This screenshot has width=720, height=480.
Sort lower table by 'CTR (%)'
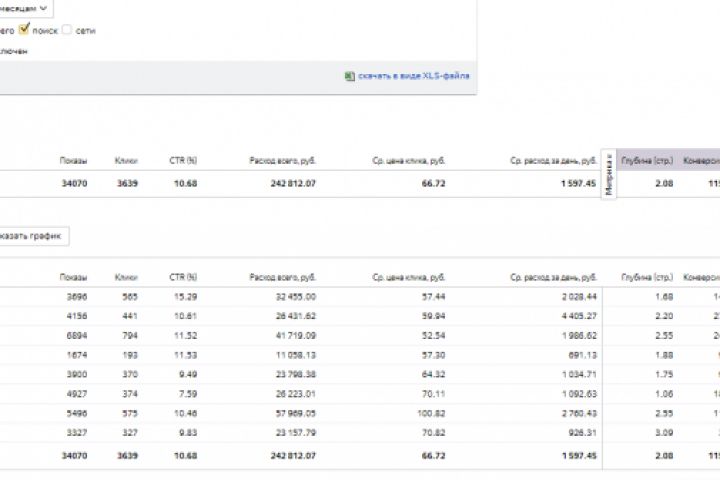tap(183, 277)
